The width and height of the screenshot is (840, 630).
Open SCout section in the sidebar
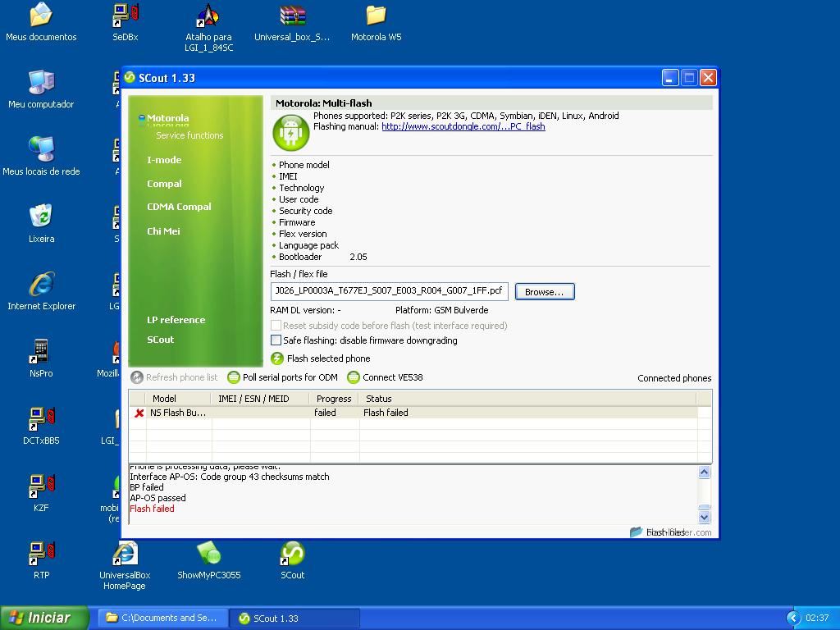pyautogui.click(x=160, y=340)
